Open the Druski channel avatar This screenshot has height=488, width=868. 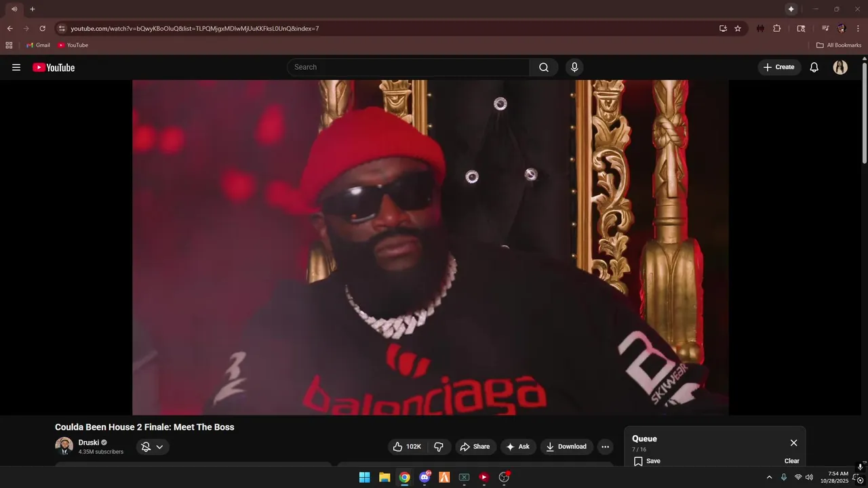pyautogui.click(x=64, y=446)
